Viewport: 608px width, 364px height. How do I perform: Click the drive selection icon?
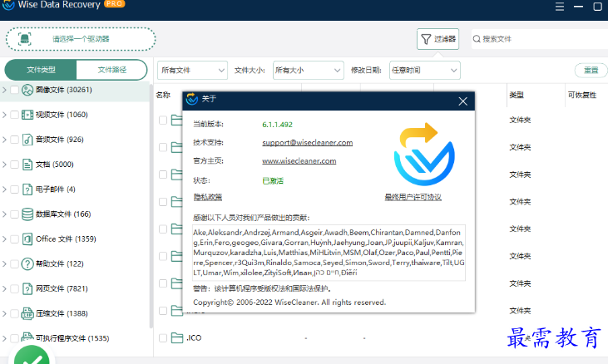point(25,39)
